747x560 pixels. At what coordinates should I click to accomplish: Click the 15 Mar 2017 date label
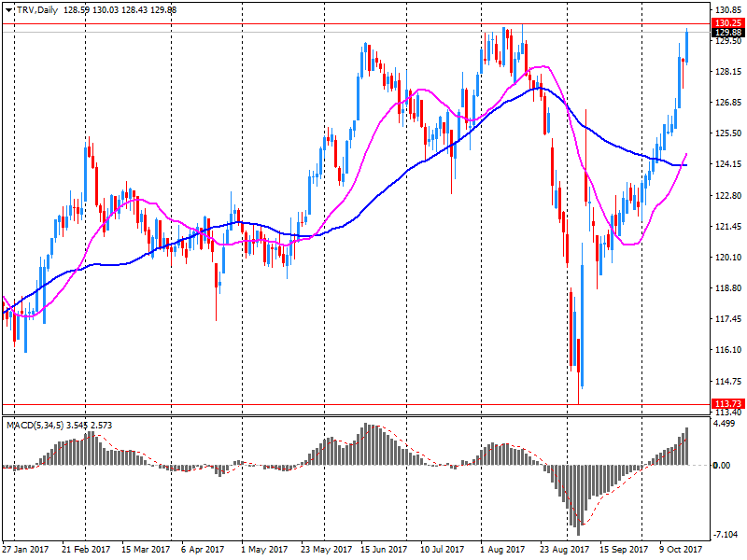(146, 549)
